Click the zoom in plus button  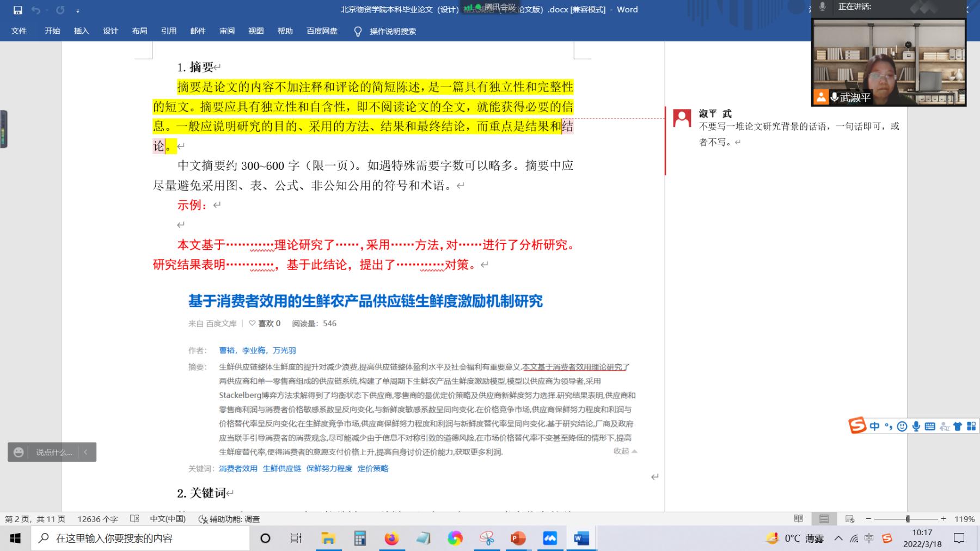click(x=944, y=519)
